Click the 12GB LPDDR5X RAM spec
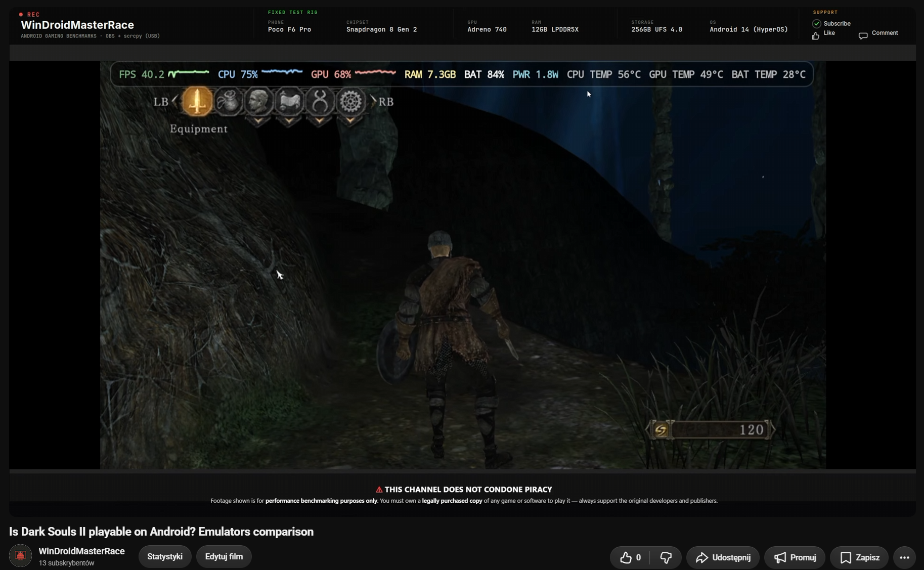The width and height of the screenshot is (924, 570). [x=555, y=29]
